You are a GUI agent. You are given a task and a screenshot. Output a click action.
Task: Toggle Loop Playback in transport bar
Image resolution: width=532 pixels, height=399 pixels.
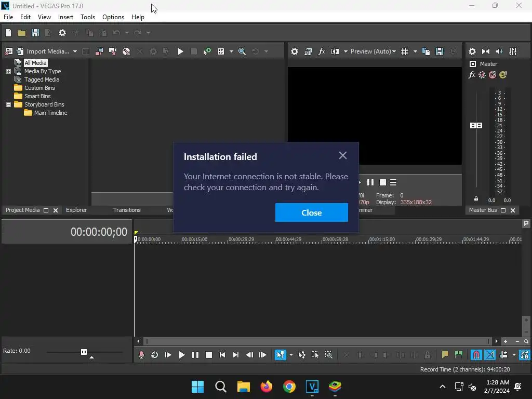[154, 355]
